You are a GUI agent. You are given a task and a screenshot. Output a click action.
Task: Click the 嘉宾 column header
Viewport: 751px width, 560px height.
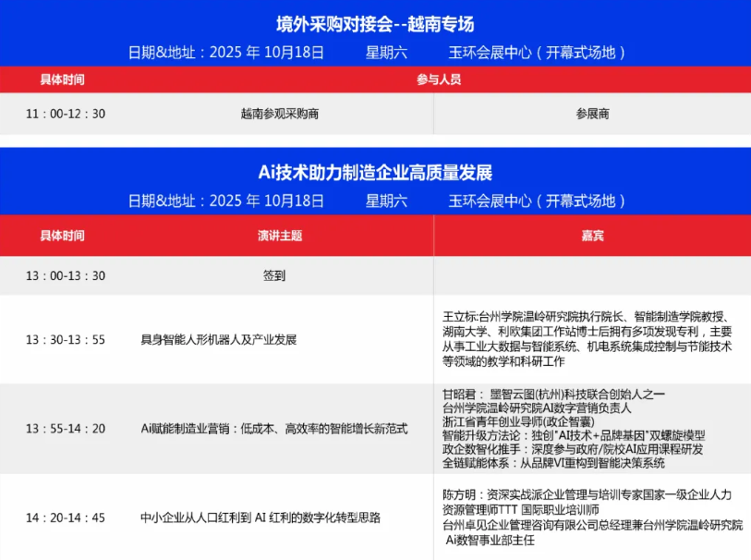point(592,236)
